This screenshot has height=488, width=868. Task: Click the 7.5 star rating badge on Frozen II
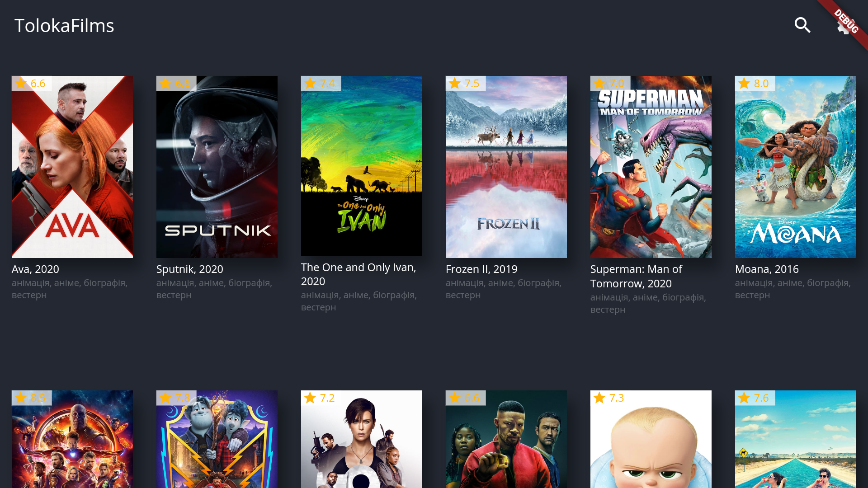[x=466, y=84]
